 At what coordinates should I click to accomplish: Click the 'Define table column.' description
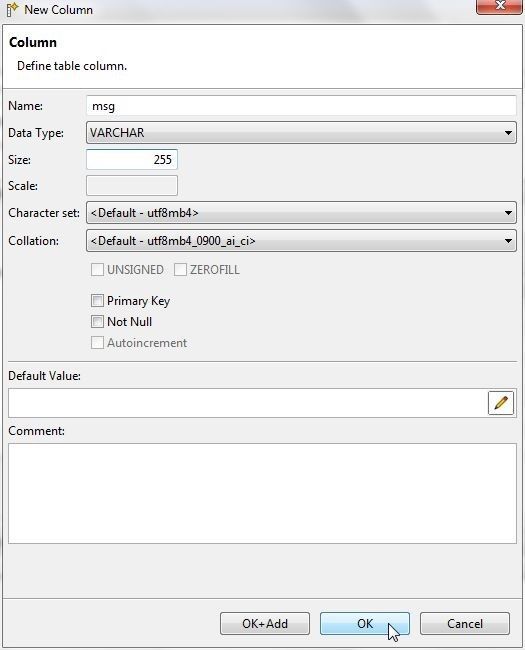pyautogui.click(x=72, y=66)
